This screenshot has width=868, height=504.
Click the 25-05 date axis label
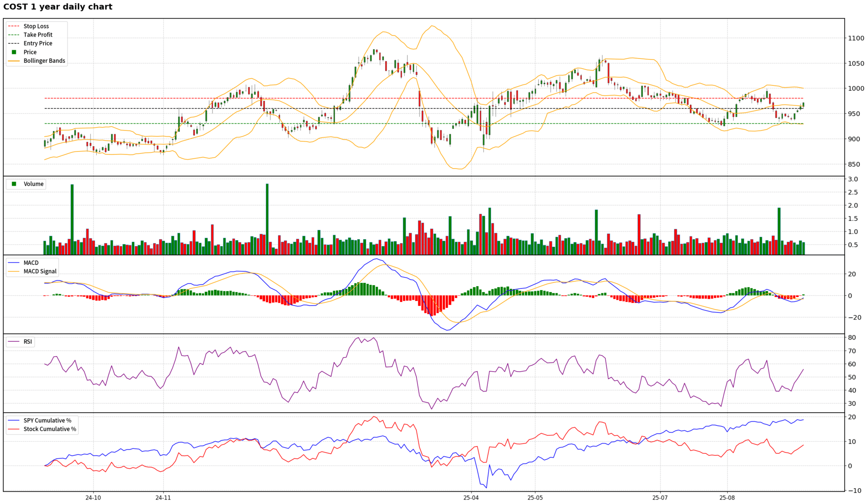tap(535, 498)
